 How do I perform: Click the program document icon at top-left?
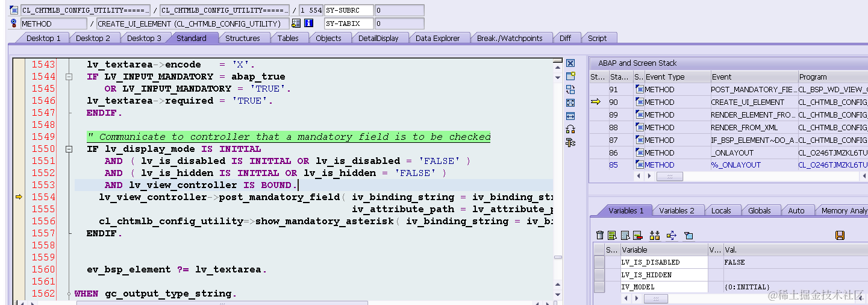pyautogui.click(x=14, y=10)
